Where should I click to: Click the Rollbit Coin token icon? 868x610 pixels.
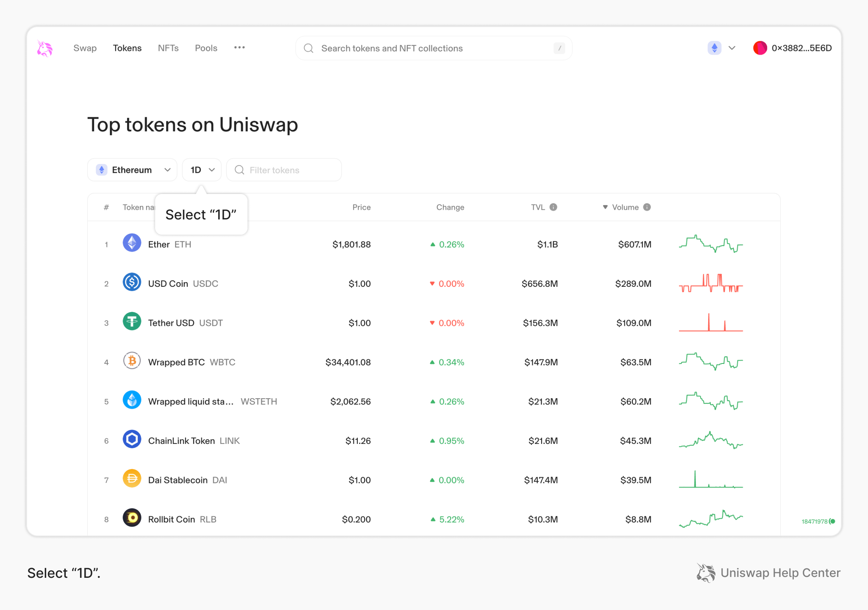pos(132,518)
